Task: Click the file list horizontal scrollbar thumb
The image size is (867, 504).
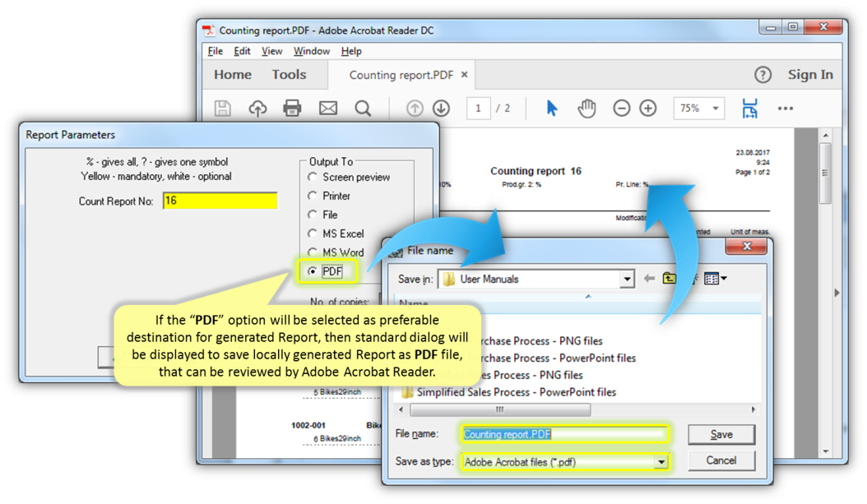Action: point(500,409)
